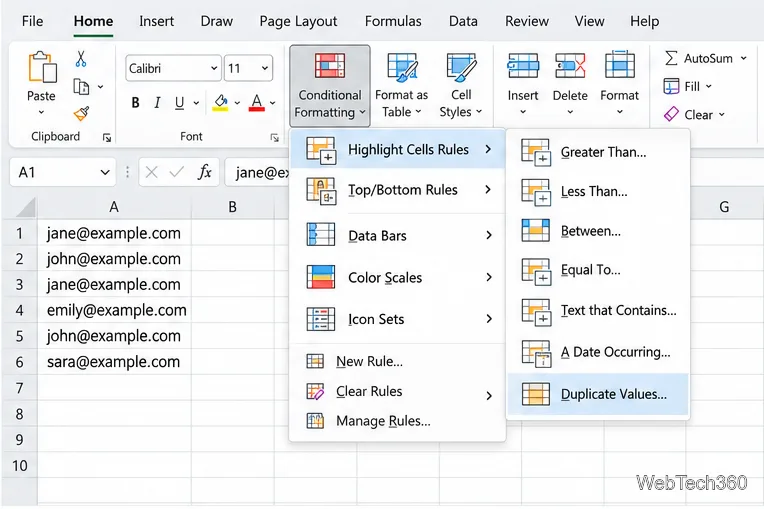
Task: Open Format as Table gallery
Action: [x=401, y=86]
